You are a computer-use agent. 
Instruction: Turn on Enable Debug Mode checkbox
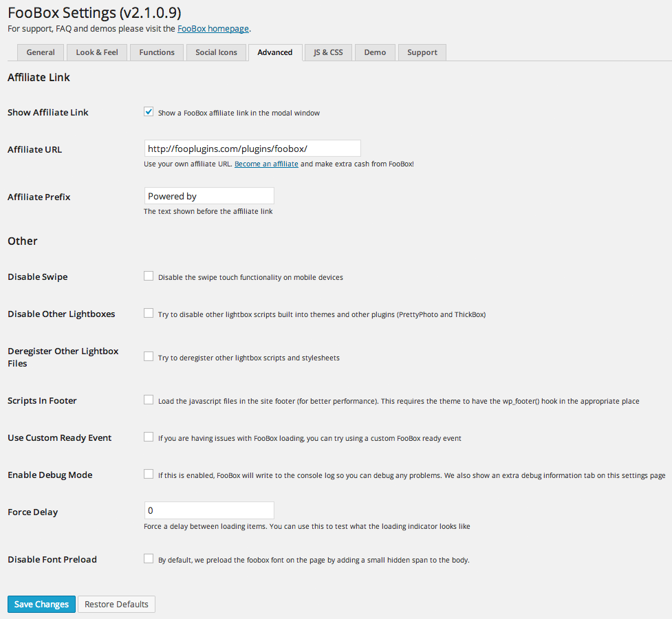149,474
